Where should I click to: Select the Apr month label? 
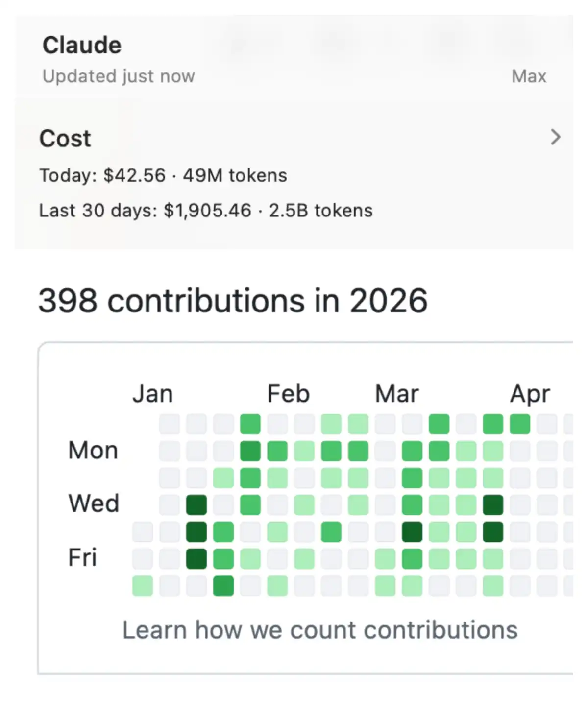[530, 394]
